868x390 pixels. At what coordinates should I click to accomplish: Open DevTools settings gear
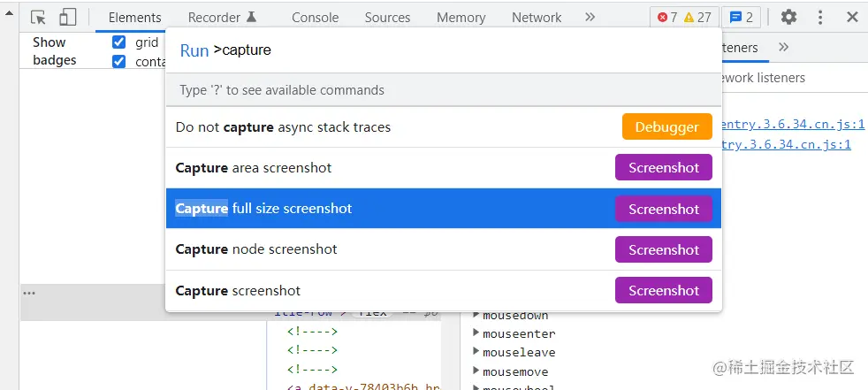[x=788, y=17]
